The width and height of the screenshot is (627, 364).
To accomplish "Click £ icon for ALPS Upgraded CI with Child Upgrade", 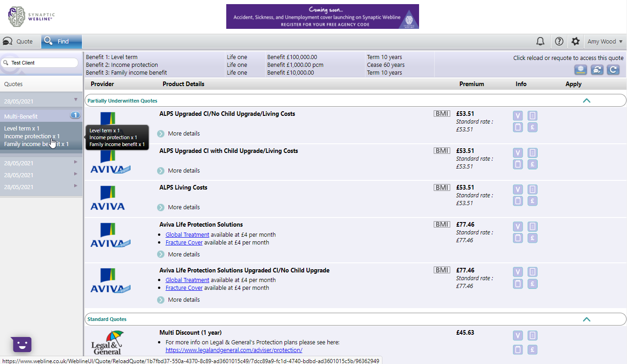I will click(532, 164).
